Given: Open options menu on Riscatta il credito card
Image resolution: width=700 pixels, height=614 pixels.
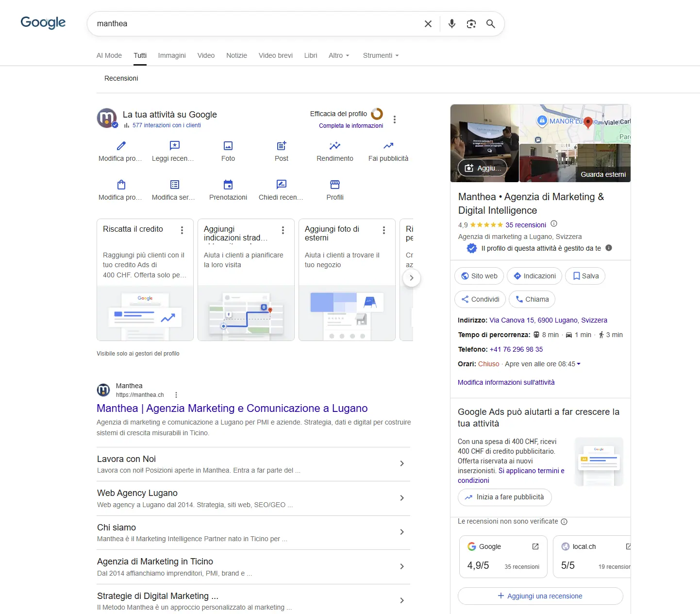Looking at the screenshot, I should [x=182, y=230].
